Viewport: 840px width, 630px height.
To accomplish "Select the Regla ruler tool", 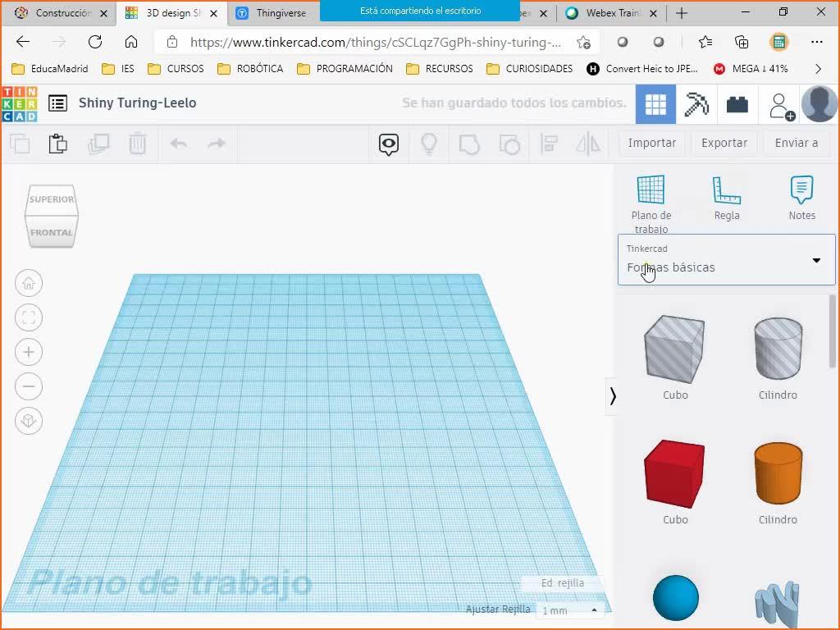I will pyautogui.click(x=727, y=198).
